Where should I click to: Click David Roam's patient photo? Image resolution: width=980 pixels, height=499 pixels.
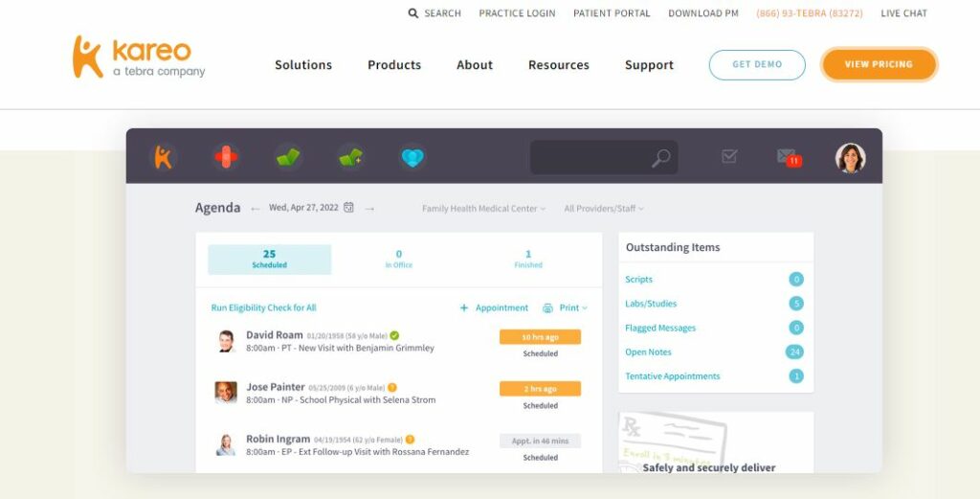click(x=226, y=341)
